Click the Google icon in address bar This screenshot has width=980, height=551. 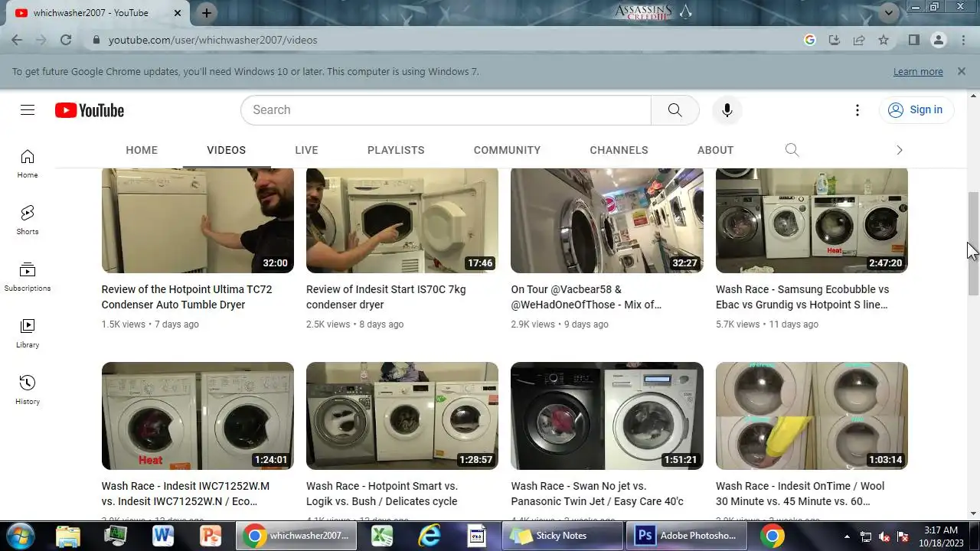pos(810,40)
